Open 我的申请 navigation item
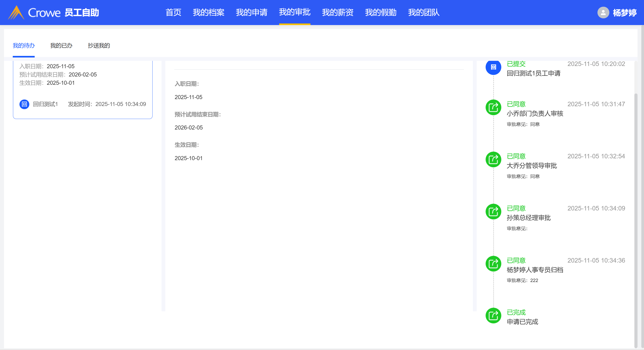Viewport: 644px width, 350px height. (x=251, y=13)
